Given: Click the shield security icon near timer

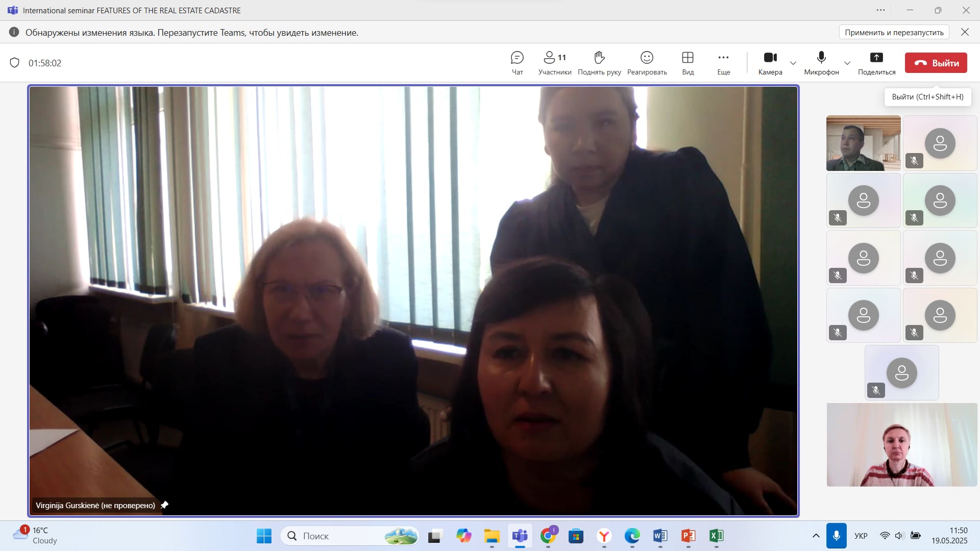Looking at the screenshot, I should pyautogui.click(x=15, y=63).
